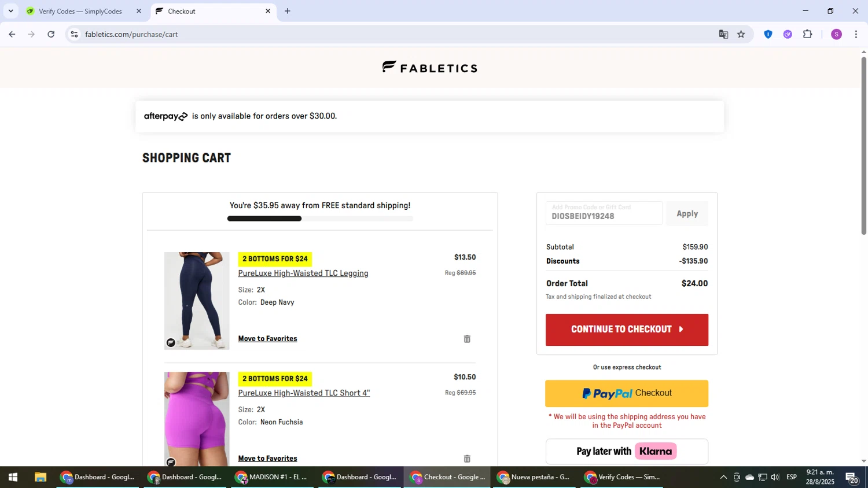868x488 pixels.
Task: Close the Checkout tab
Action: tap(268, 11)
